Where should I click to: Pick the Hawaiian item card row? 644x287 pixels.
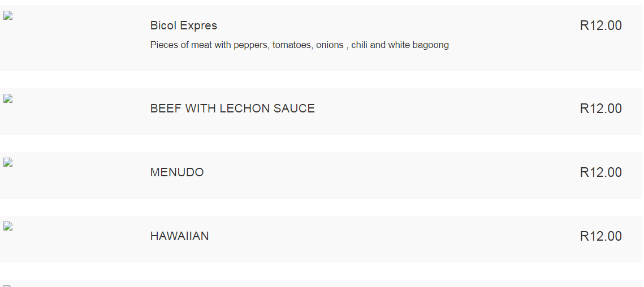(321, 239)
